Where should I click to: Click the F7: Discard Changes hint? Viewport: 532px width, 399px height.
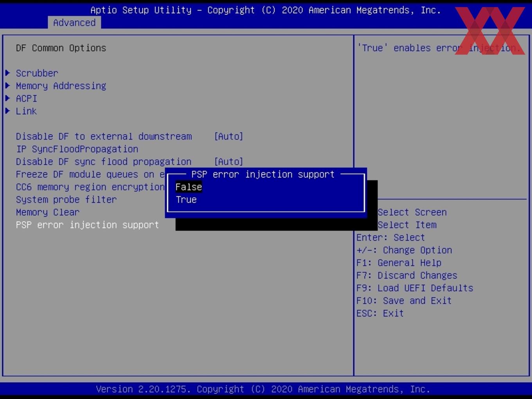point(407,275)
